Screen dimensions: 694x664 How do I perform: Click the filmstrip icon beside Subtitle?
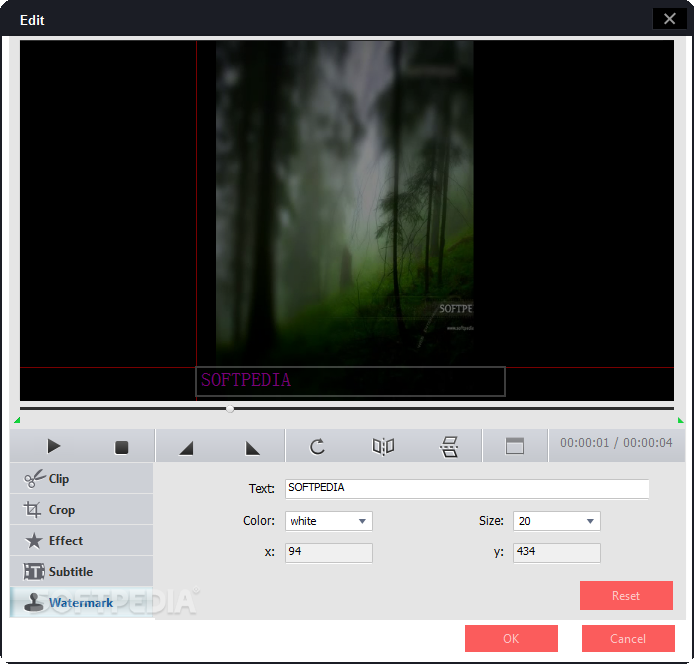[x=34, y=571]
